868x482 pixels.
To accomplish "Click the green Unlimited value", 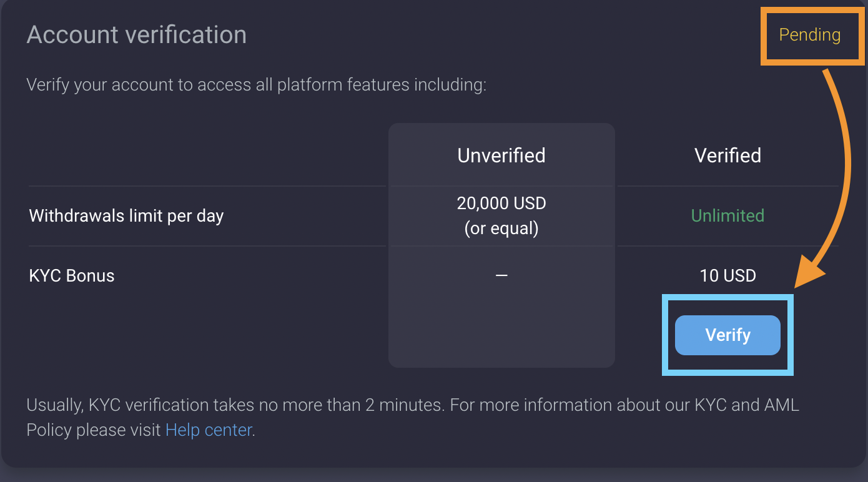I will [727, 216].
